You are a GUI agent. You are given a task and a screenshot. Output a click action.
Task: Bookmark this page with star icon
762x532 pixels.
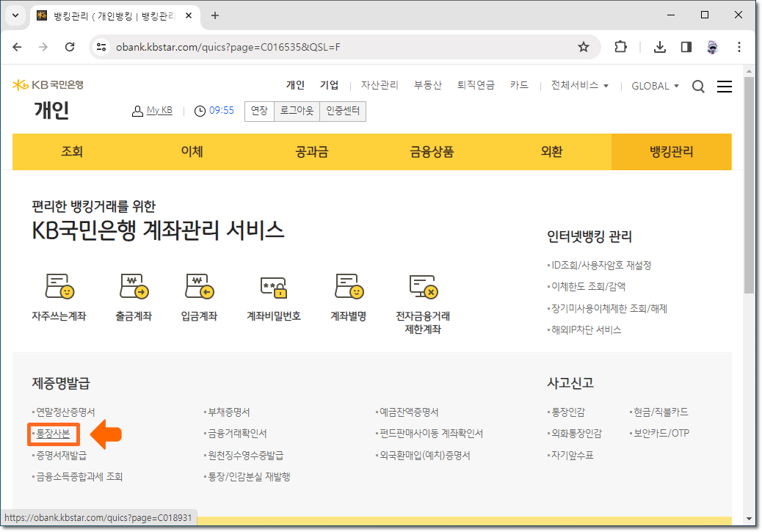[583, 47]
